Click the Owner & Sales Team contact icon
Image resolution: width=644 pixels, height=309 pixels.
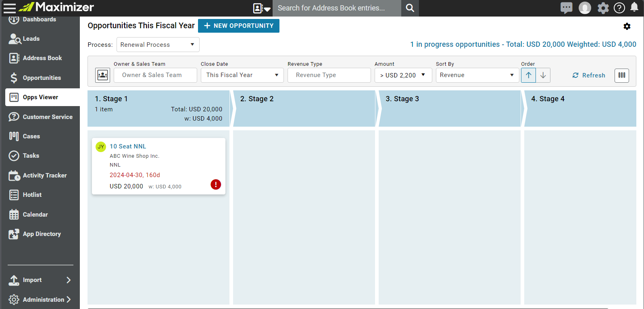pyautogui.click(x=103, y=75)
